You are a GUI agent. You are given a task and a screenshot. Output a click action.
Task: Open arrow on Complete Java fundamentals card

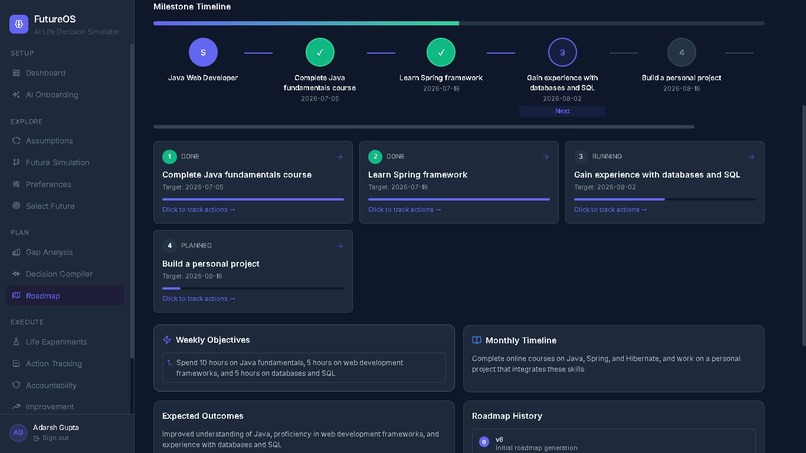[340, 157]
